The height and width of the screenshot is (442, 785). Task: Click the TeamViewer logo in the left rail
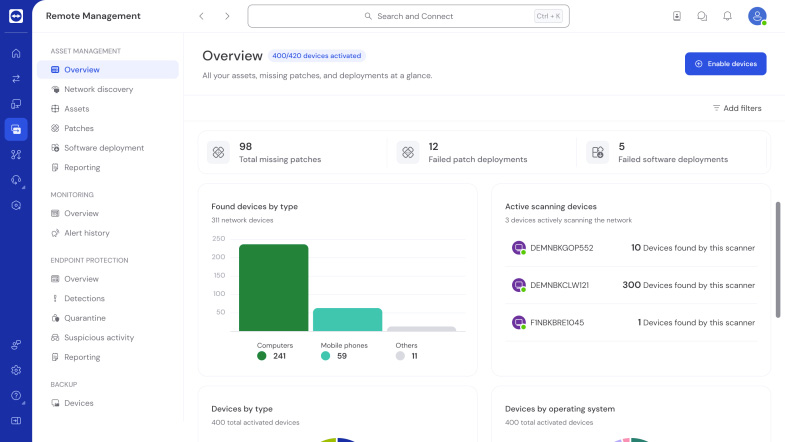(16, 16)
